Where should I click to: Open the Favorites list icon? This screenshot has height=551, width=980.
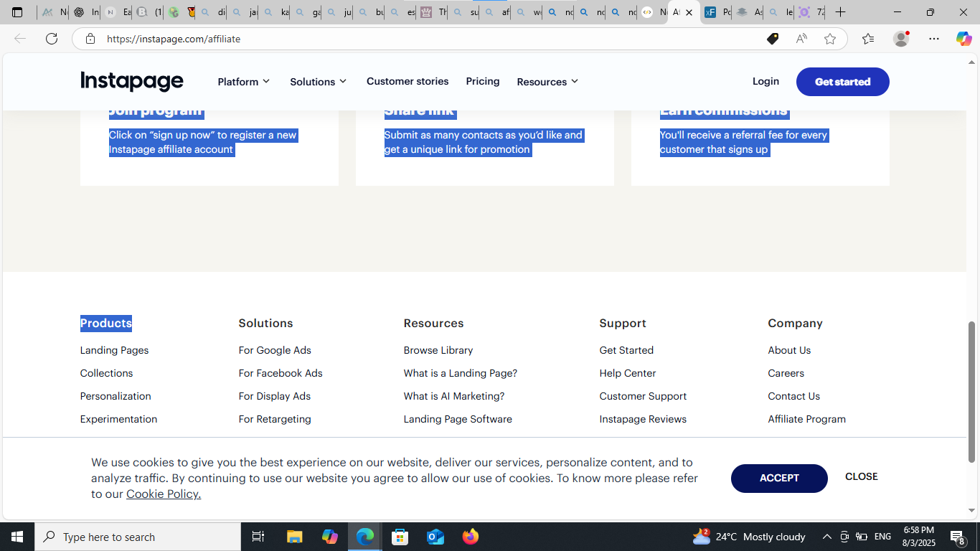click(x=868, y=39)
